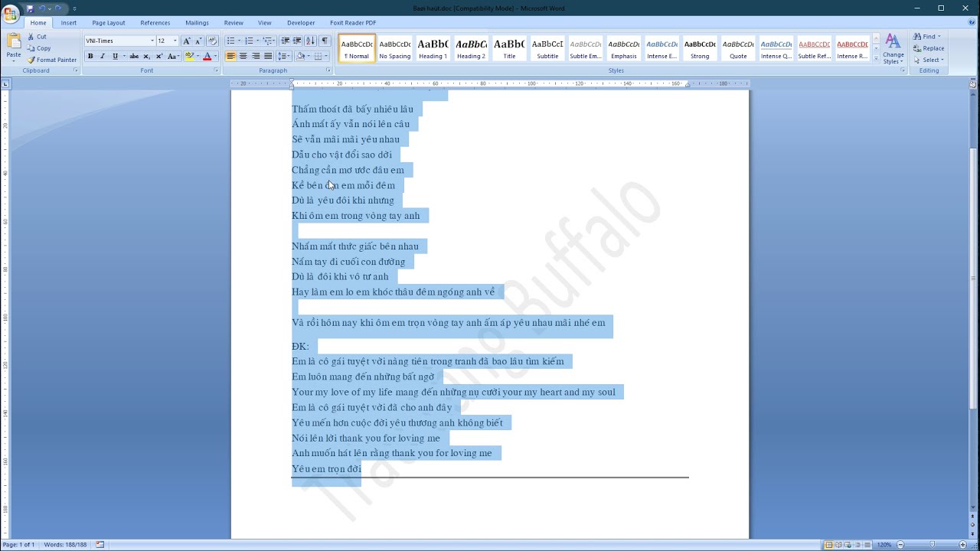
Task: Insert numbered list
Action: point(249,41)
